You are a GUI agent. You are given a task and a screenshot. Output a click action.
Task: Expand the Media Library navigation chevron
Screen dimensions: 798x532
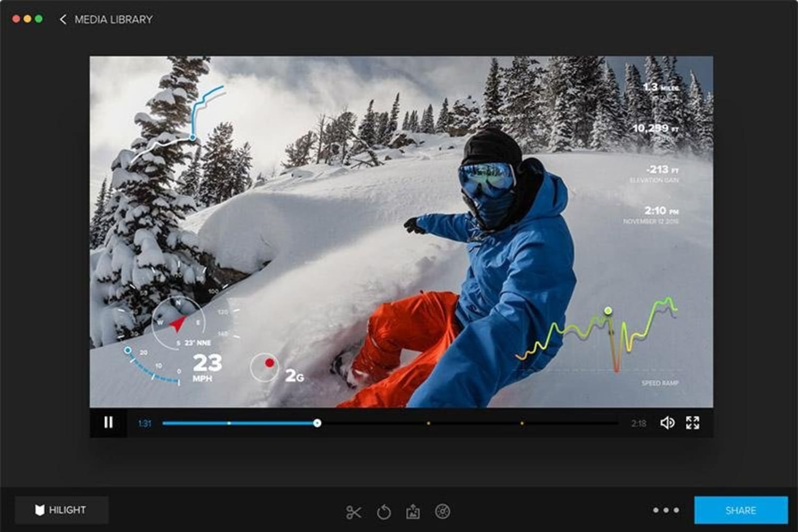[x=64, y=19]
